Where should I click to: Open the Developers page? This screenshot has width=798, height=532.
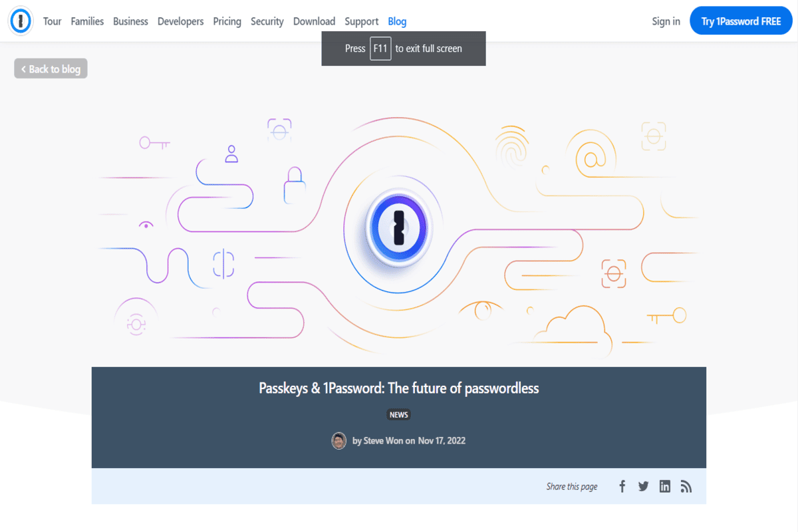(180, 21)
